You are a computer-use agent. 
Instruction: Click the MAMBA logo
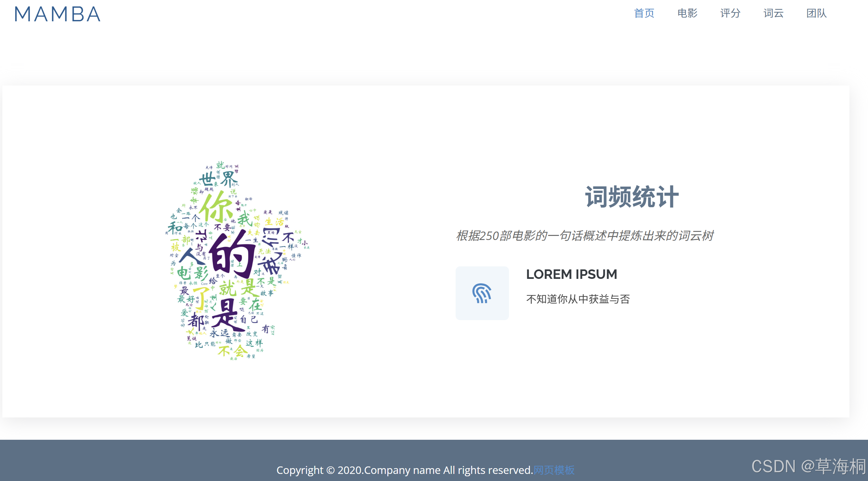(57, 15)
